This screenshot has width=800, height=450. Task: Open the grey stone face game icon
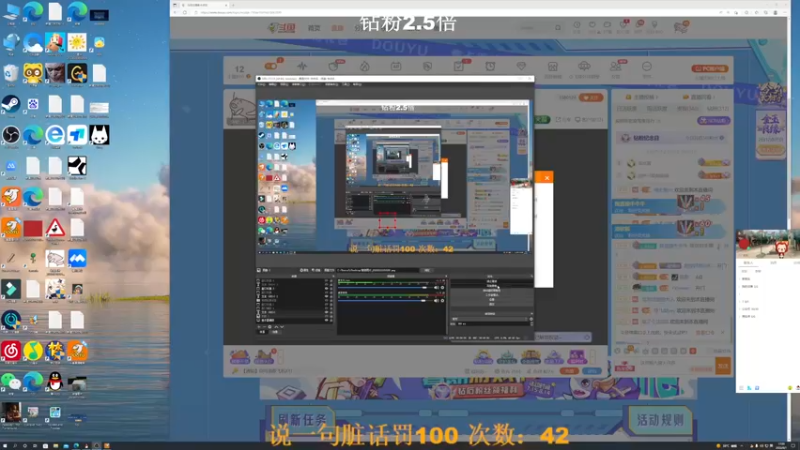(55, 73)
